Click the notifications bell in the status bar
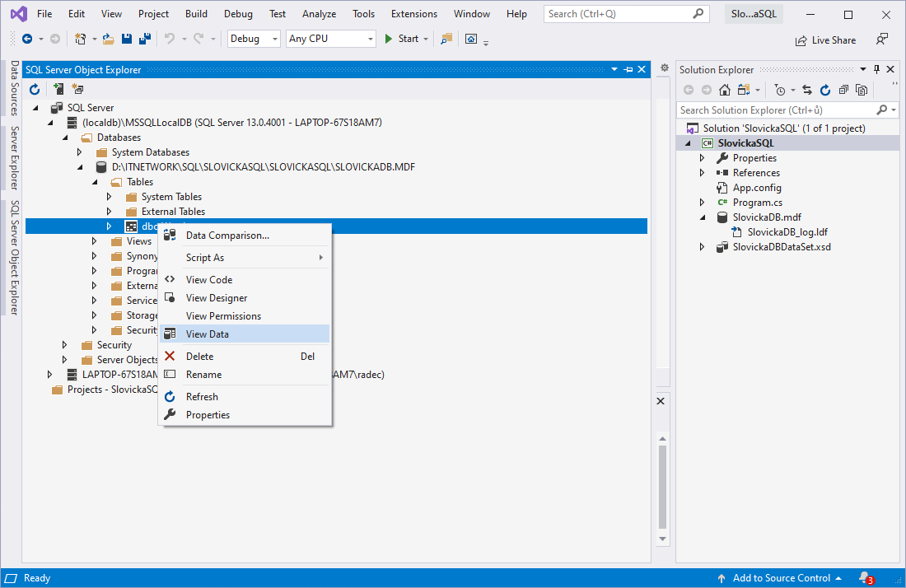This screenshot has width=906, height=588. point(865,577)
